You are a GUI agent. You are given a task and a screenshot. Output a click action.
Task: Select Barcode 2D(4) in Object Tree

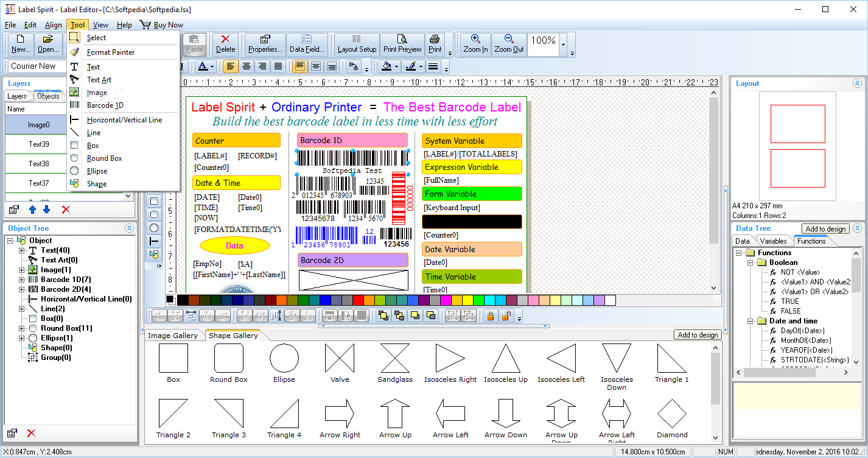[x=66, y=289]
